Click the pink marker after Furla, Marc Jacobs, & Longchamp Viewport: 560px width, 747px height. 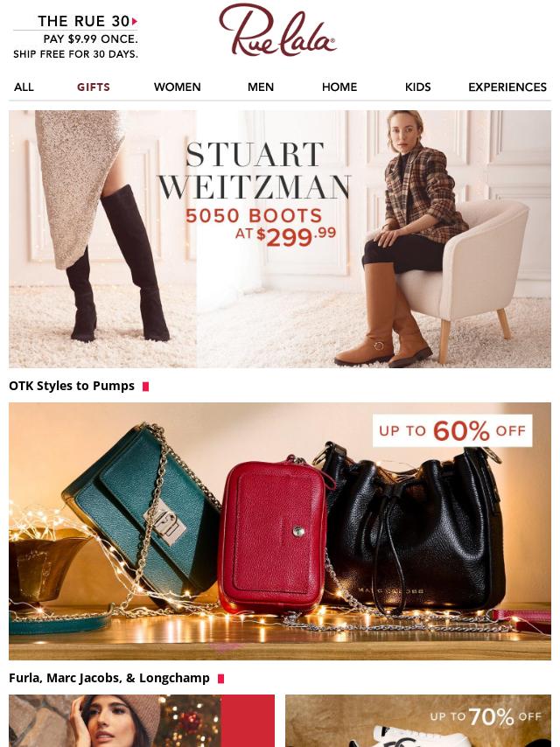point(220,679)
